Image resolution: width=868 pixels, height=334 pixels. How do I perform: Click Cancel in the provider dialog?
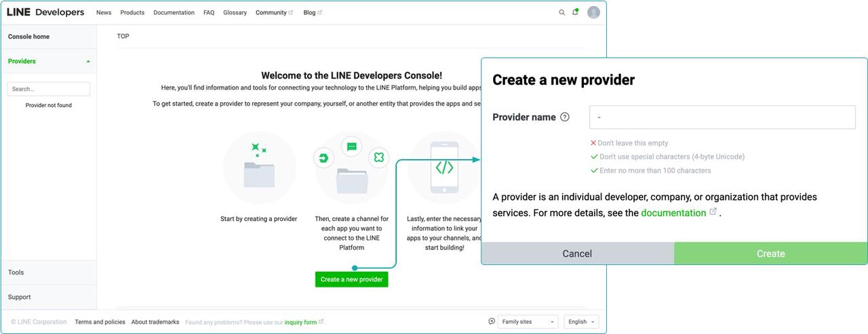tap(577, 253)
